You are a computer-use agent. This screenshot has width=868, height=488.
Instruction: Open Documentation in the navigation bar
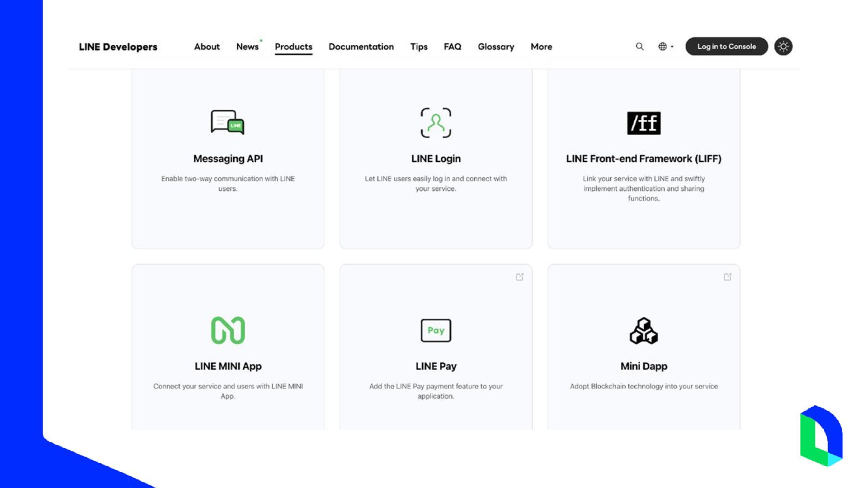(x=361, y=47)
